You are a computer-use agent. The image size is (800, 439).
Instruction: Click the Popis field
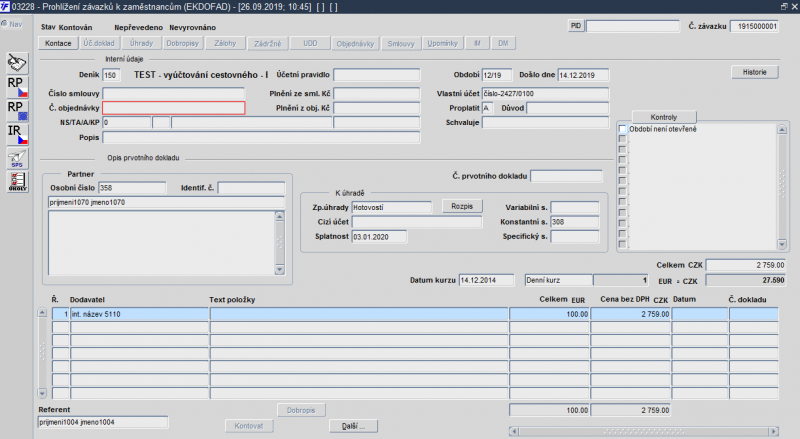click(x=261, y=137)
